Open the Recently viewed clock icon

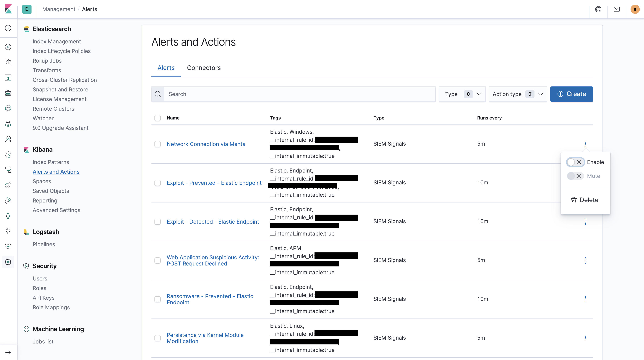8,28
